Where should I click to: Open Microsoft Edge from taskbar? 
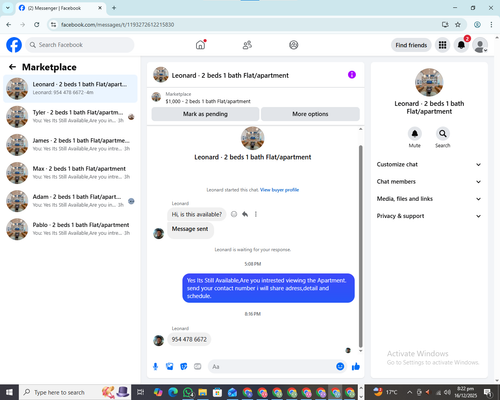point(173,392)
